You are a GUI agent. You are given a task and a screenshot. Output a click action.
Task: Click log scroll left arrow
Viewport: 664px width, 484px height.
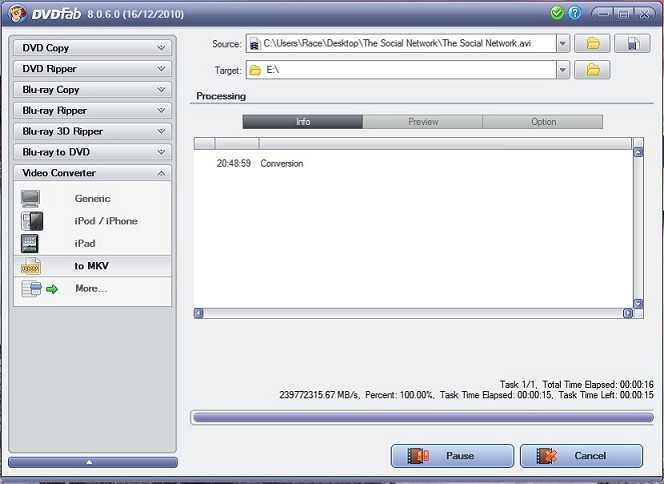point(199,313)
